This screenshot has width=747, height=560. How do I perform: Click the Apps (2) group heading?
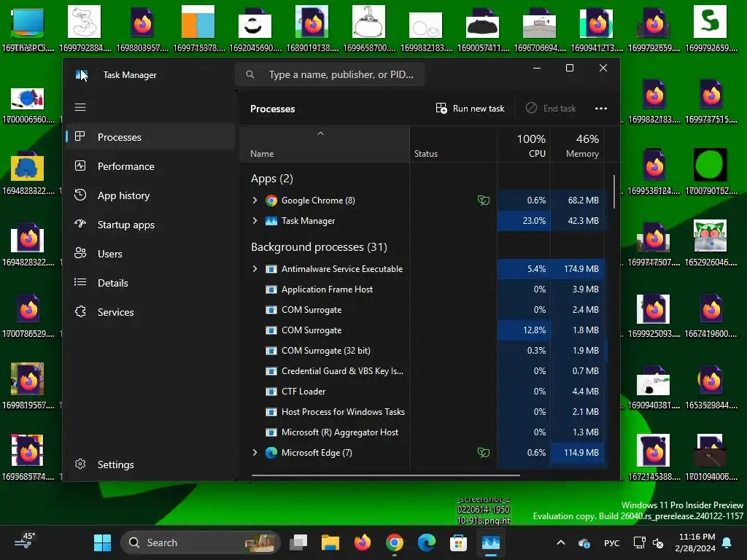tap(272, 179)
